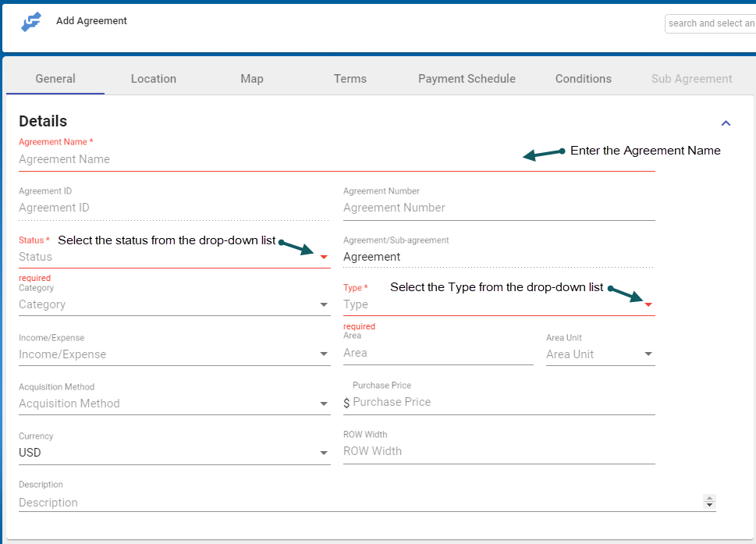Open the Status drop-down list
756x544 pixels.
[324, 257]
